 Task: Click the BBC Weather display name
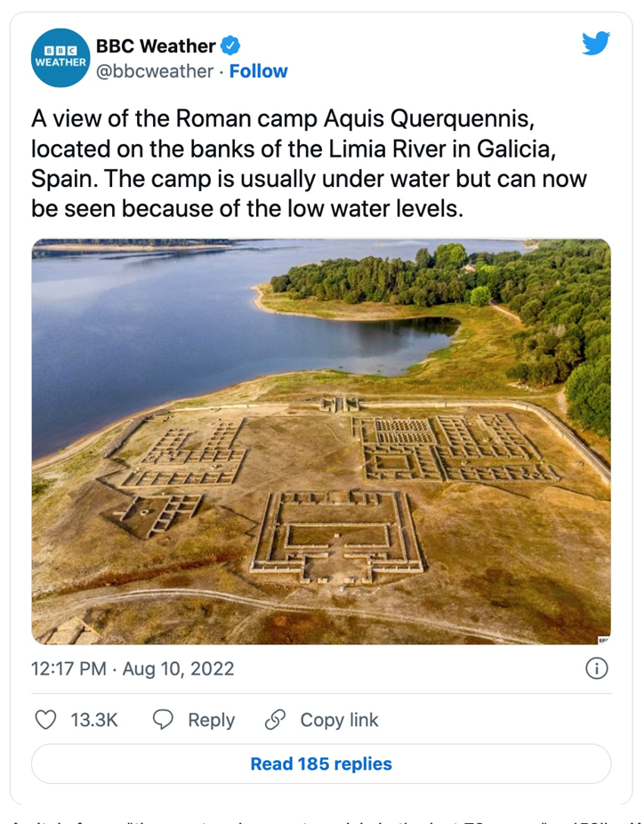156,45
